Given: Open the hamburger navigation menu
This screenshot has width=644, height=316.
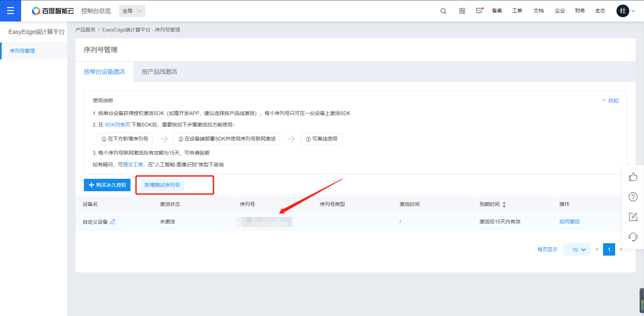Looking at the screenshot, I should [10, 11].
